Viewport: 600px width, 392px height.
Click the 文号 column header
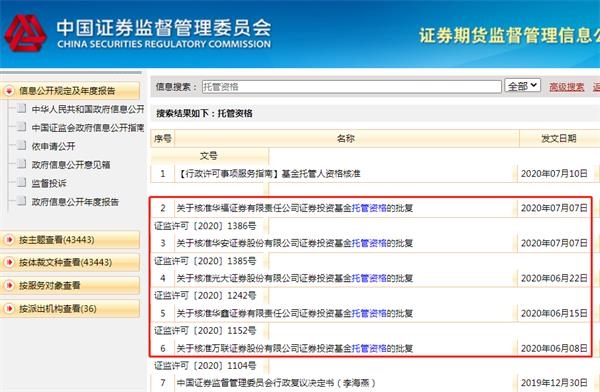tap(209, 156)
